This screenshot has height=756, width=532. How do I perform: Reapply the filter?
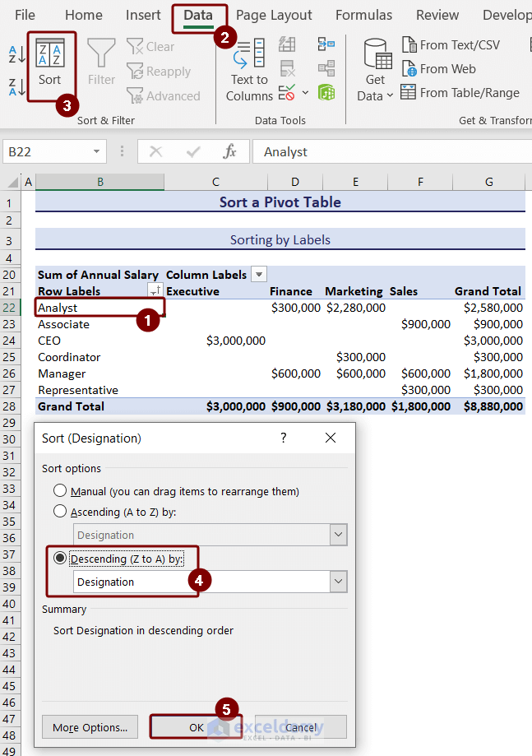[x=159, y=72]
